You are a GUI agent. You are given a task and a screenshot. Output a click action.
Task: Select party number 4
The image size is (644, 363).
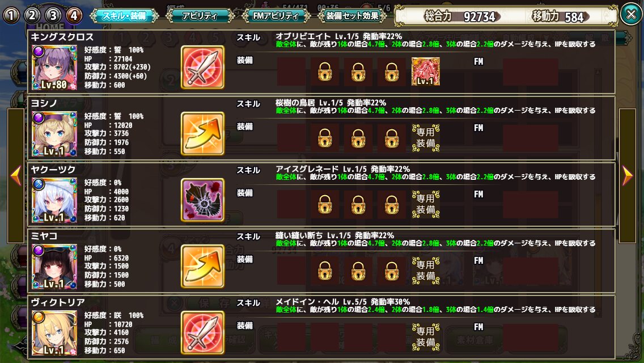[x=74, y=16]
